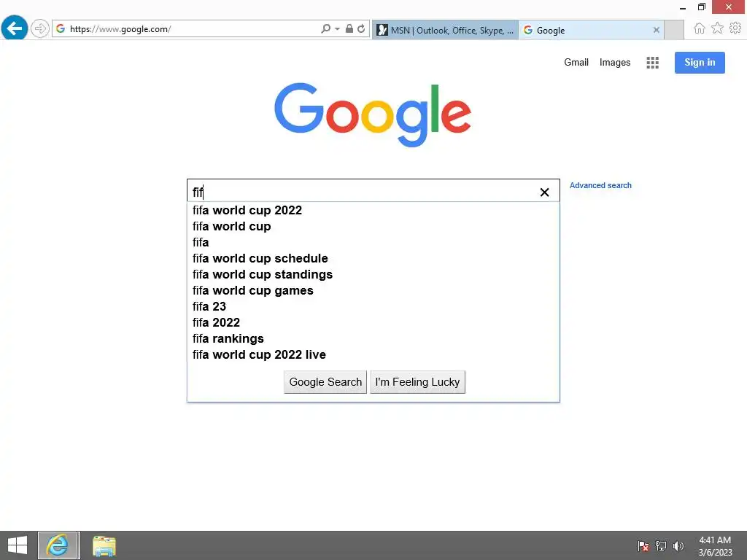Choose 'fifa world cup games' suggestion

click(373, 290)
